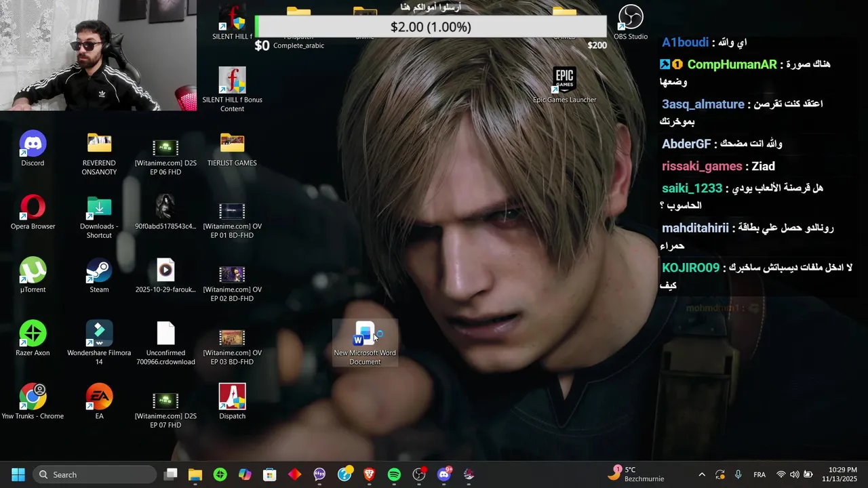Viewport: 868px width, 488px height.
Task: Select the EA app desktop shortcut
Action: [99, 401]
